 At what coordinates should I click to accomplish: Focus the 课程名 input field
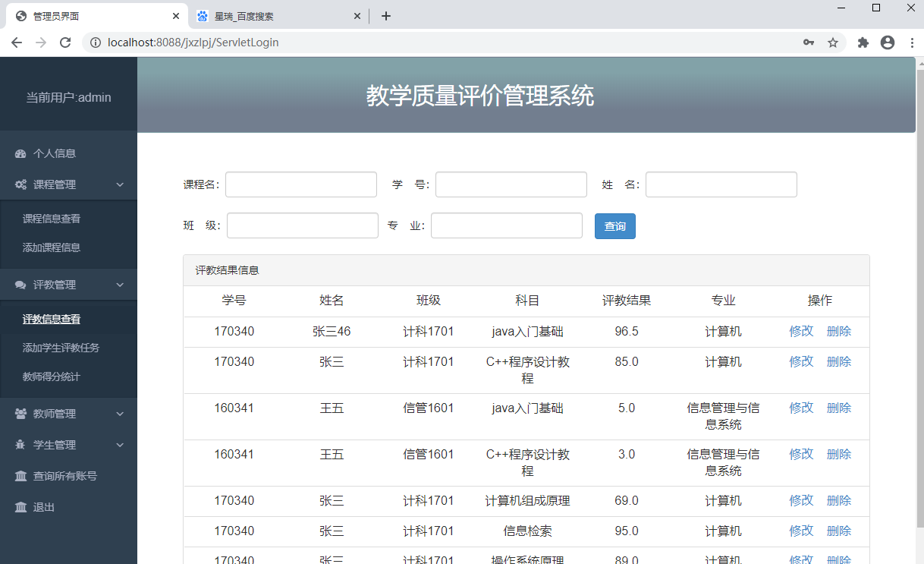(301, 184)
